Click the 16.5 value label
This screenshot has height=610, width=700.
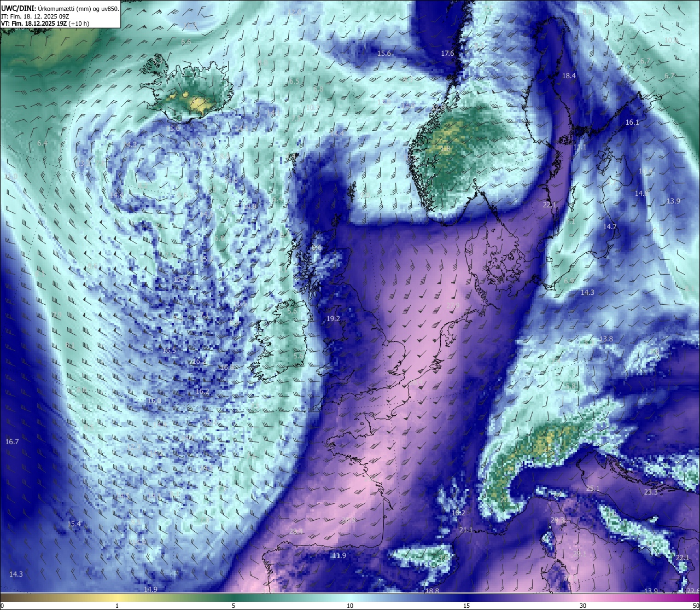click(170, 350)
